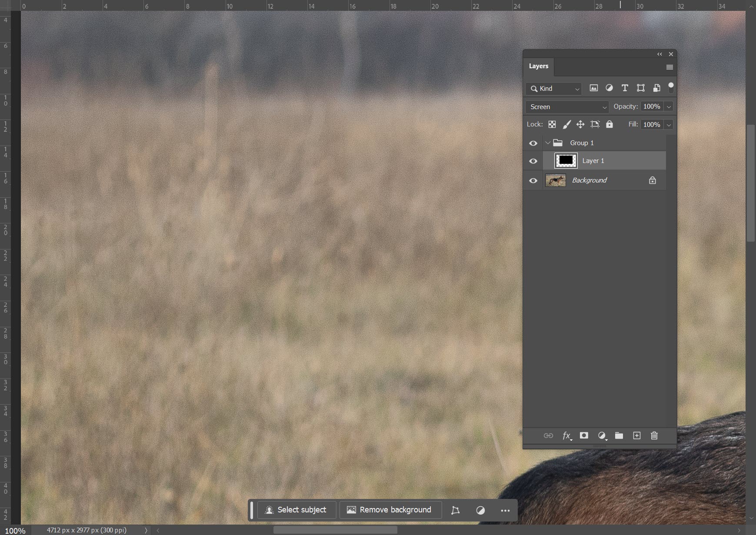Hide the Background layer
The width and height of the screenshot is (756, 535).
[533, 180]
